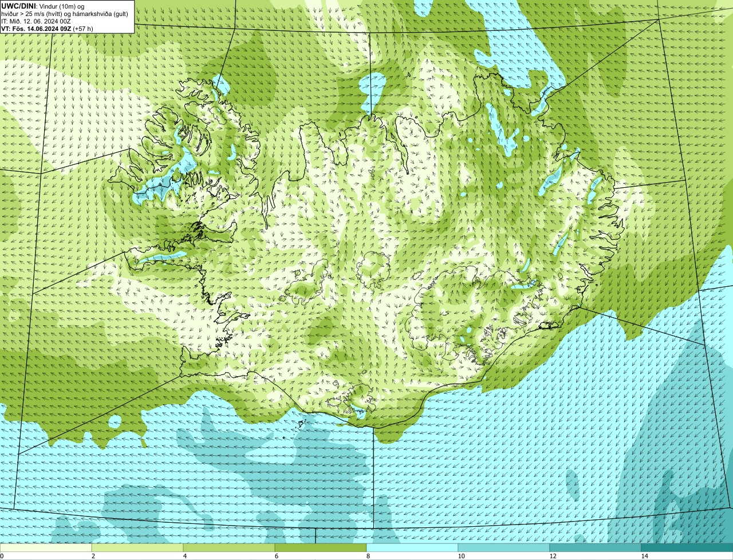Select the 4–6 m/s green scale segment

click(229, 547)
